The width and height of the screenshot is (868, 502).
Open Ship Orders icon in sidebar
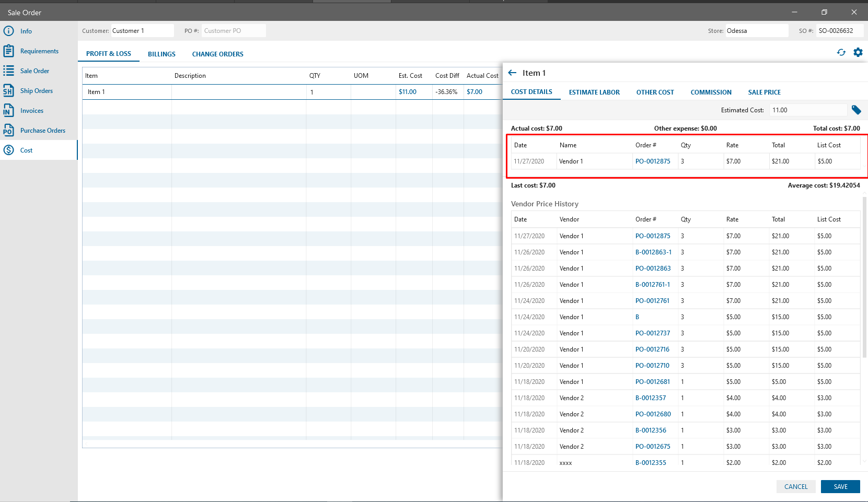pyautogui.click(x=8, y=90)
